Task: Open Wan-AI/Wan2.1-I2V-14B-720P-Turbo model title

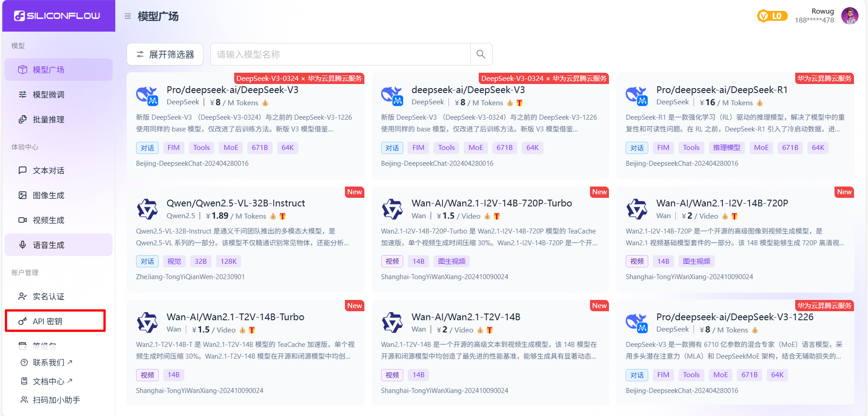Action: tap(491, 203)
